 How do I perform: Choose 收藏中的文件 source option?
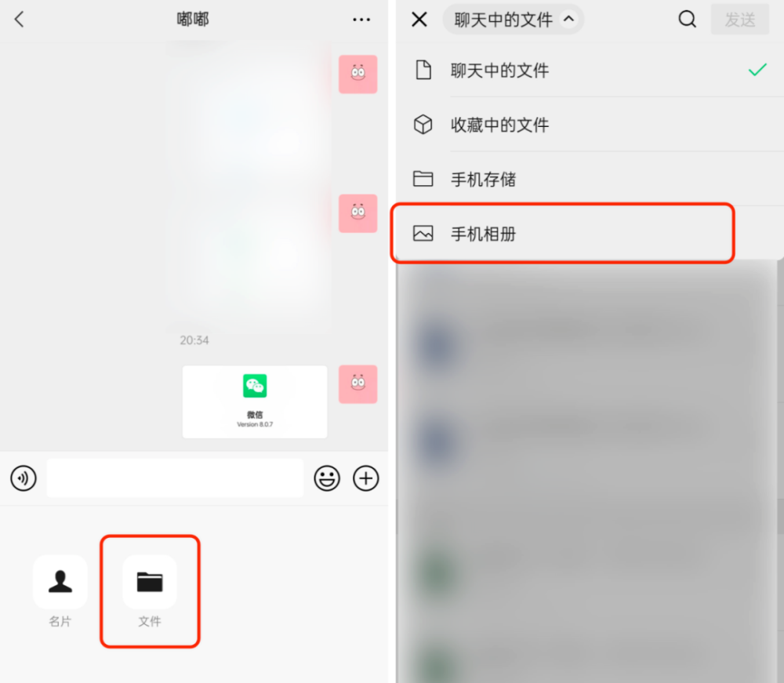590,125
